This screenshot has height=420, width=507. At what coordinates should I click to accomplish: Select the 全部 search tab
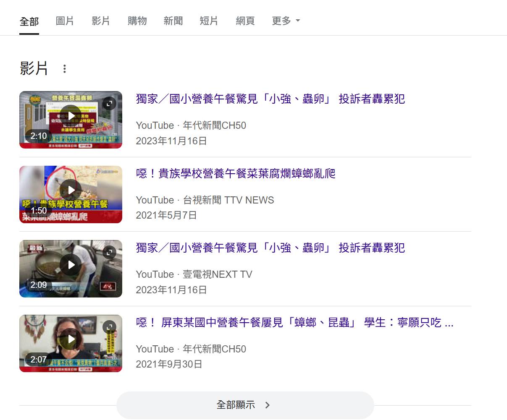point(29,21)
